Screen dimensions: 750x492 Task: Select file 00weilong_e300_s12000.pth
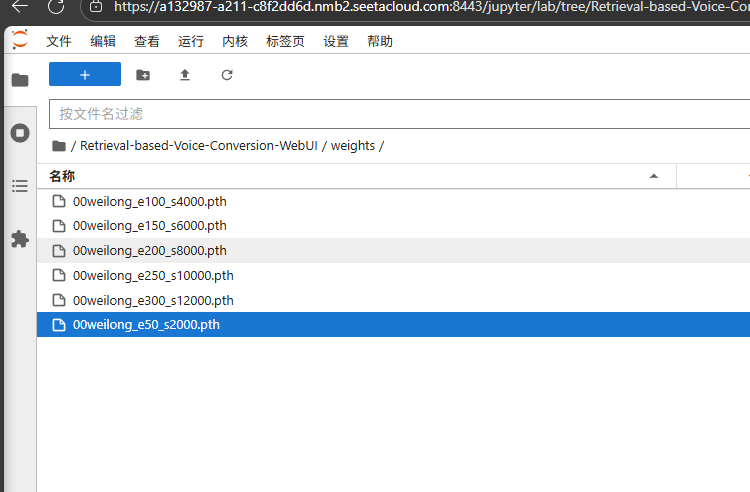[x=153, y=300]
